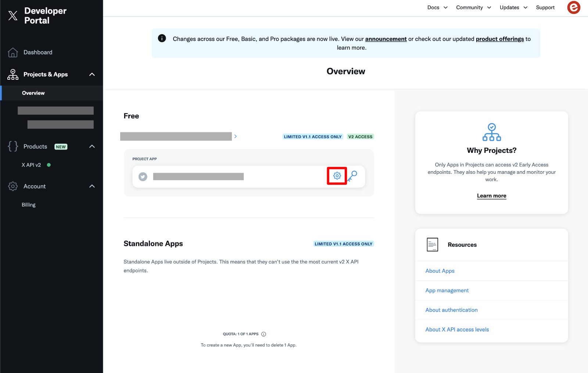
Task: Click the Twitter bird app avatar icon
Action: pyautogui.click(x=143, y=177)
